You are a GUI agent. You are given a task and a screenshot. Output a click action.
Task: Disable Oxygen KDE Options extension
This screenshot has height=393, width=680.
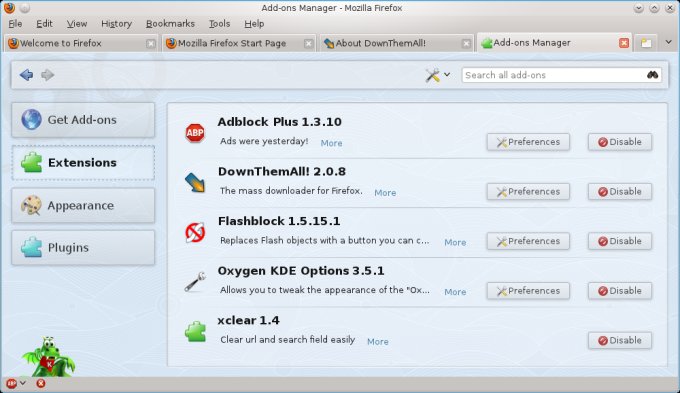(620, 291)
